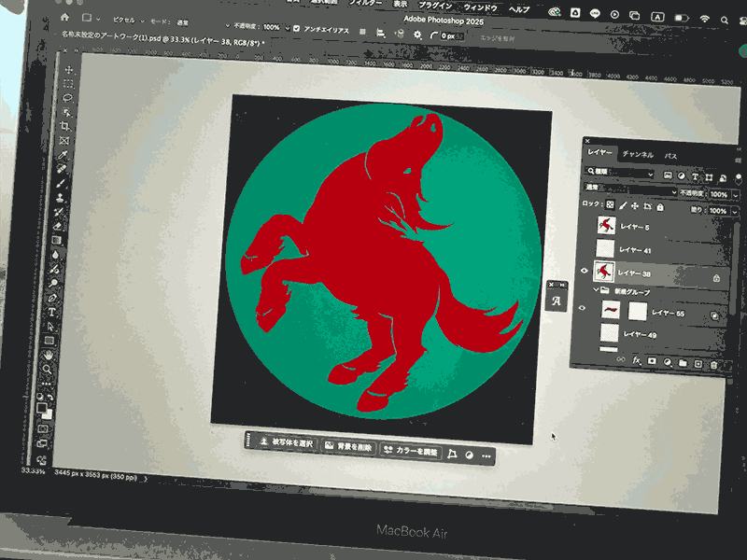The image size is (747, 560).
Task: Create a new layer icon
Action: click(x=698, y=364)
